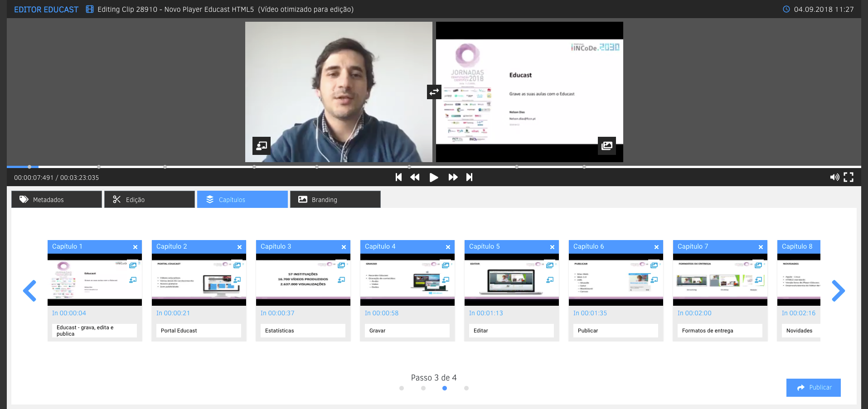The image size is (868, 409).
Task: Open the Edição tab
Action: (150, 199)
